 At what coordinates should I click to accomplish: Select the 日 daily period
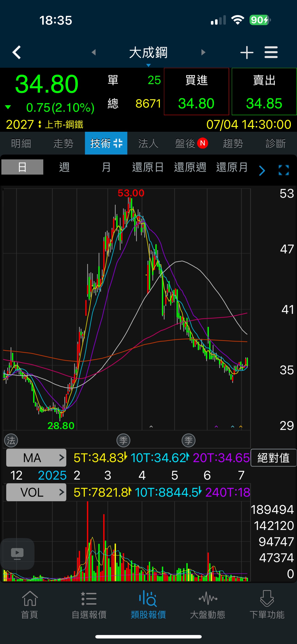22,167
